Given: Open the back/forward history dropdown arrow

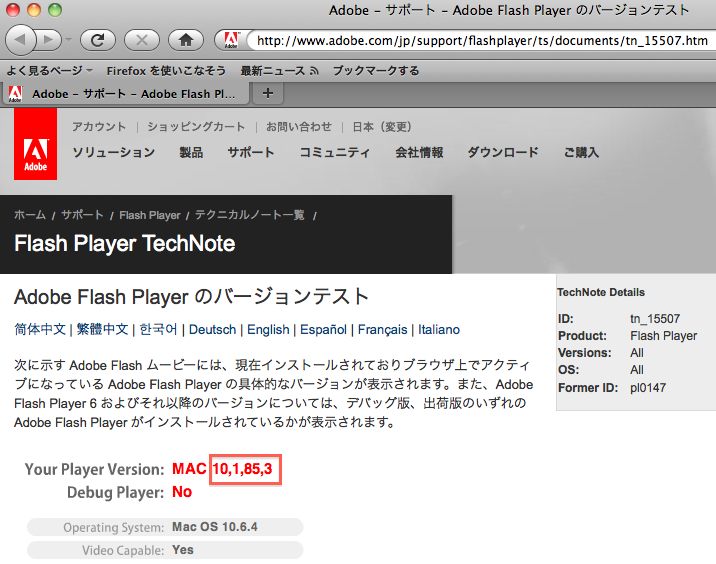Looking at the screenshot, I should coord(68,40).
